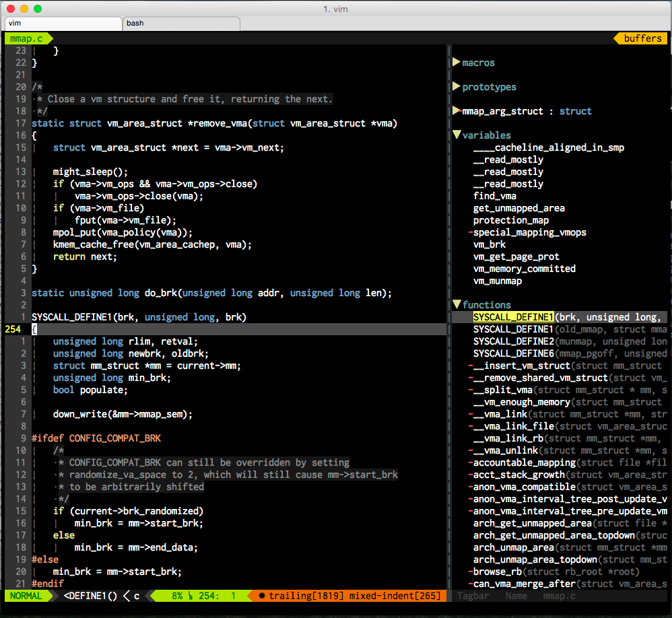Minimize the window with yellow button
Viewport: 672px width, 618px height.
pos(24,9)
